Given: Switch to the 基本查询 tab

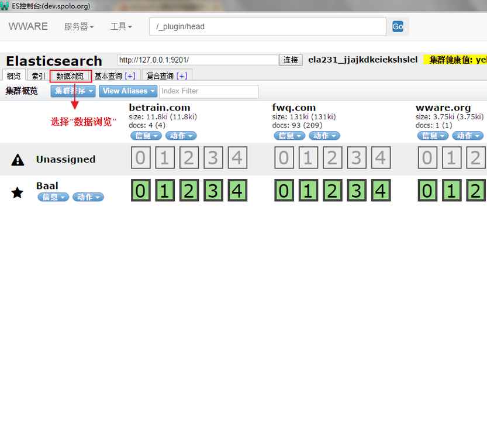Looking at the screenshot, I should coord(108,76).
